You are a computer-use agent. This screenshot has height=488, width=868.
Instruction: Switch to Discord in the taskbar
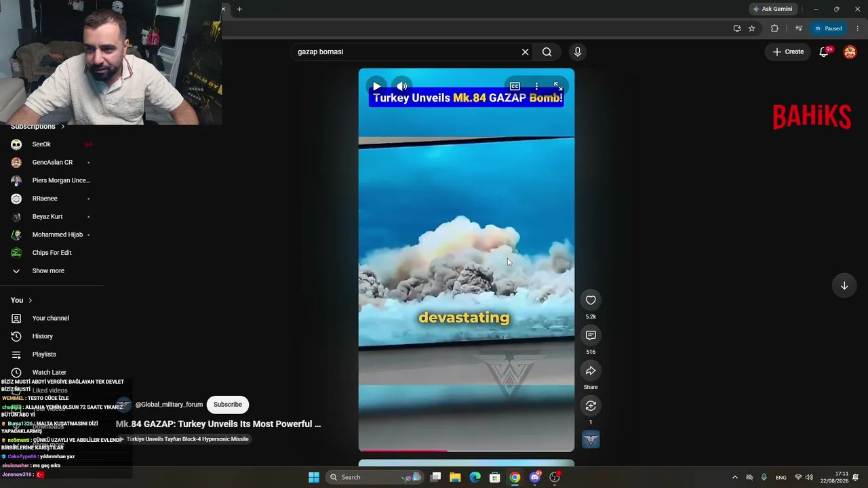tap(535, 477)
